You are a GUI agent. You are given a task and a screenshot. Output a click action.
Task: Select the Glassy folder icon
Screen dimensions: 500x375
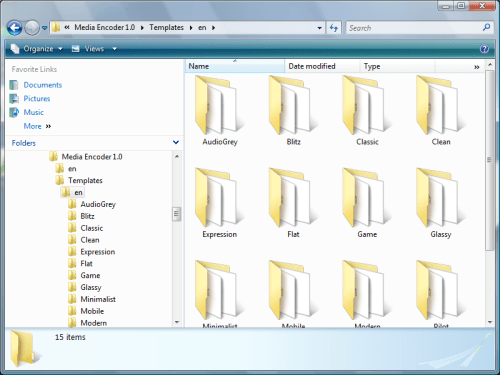(x=441, y=198)
